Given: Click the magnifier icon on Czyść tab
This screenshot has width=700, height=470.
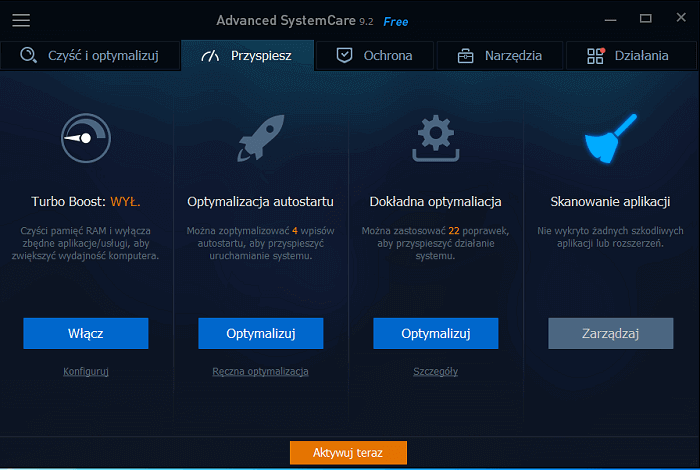Looking at the screenshot, I should coord(30,56).
